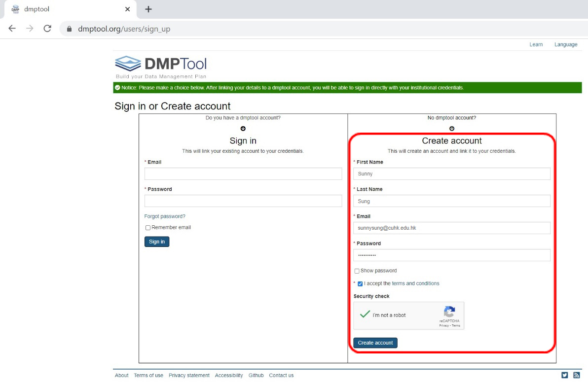Click the down-arrow icon above Create account
Viewport: 588px width, 384px height.
(x=452, y=129)
